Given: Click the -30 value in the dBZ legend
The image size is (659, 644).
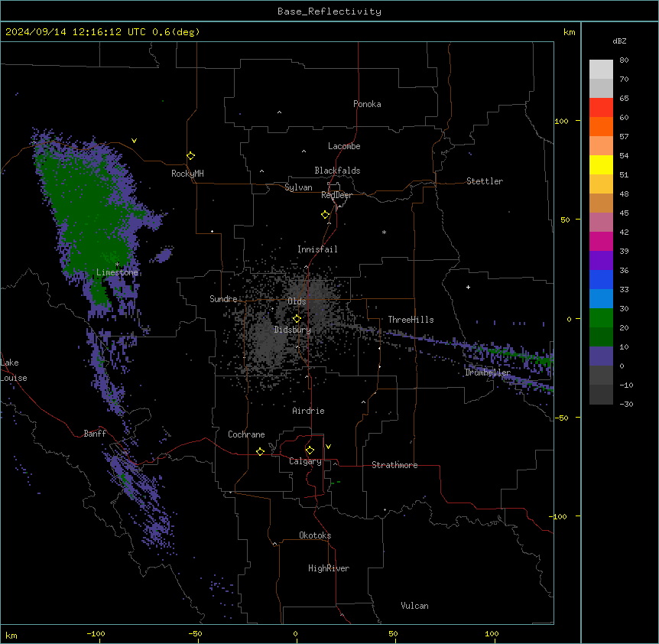Looking at the screenshot, I should [626, 404].
